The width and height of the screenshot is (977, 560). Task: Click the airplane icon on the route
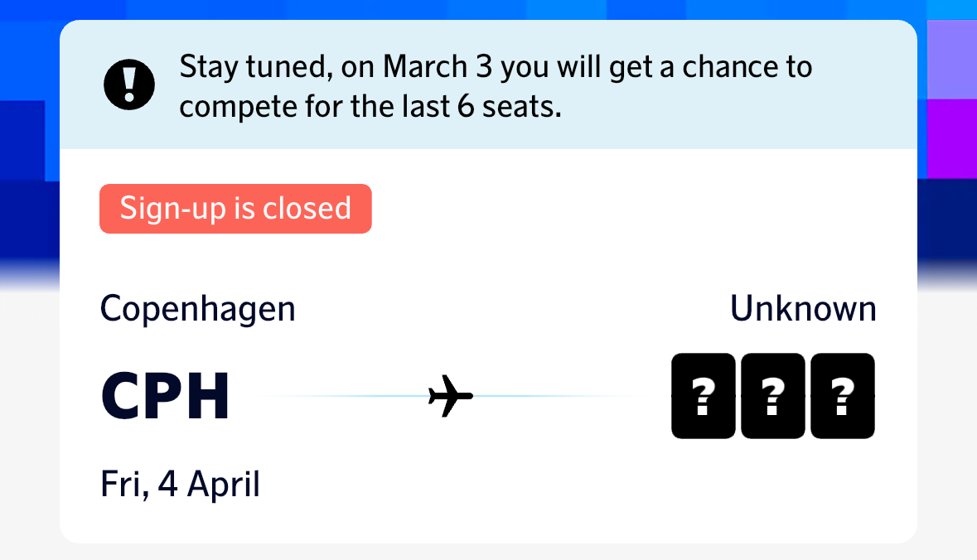(x=450, y=396)
